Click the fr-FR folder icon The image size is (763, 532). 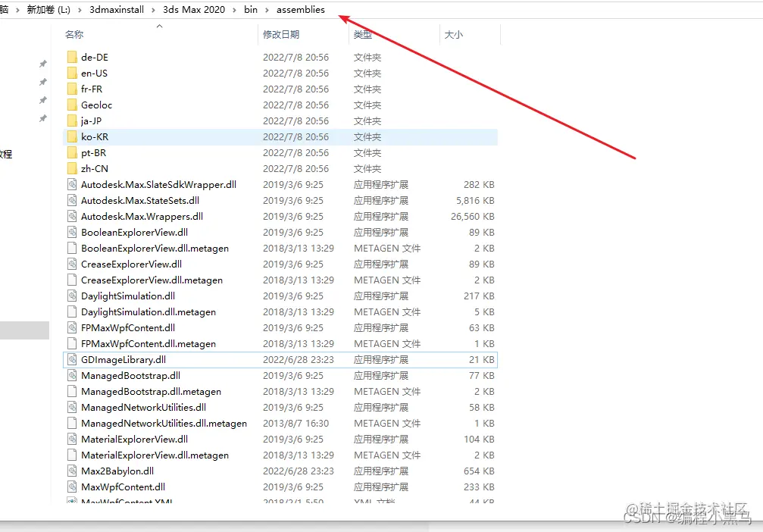(72, 89)
